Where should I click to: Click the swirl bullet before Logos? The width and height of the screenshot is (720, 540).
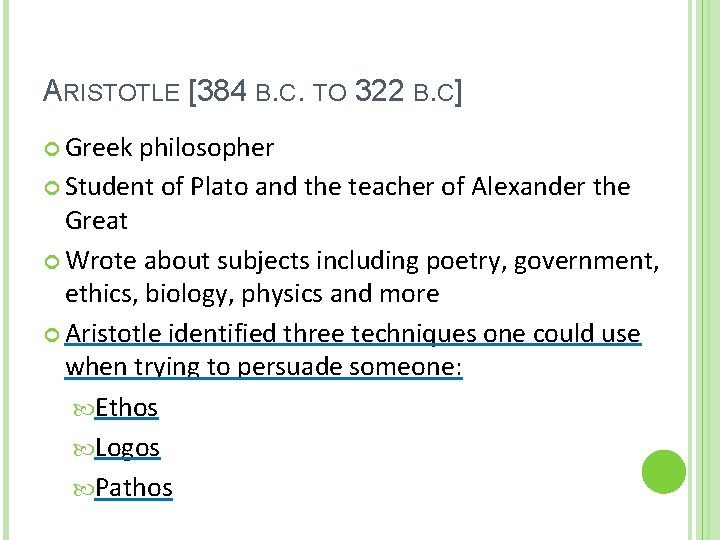point(83,450)
